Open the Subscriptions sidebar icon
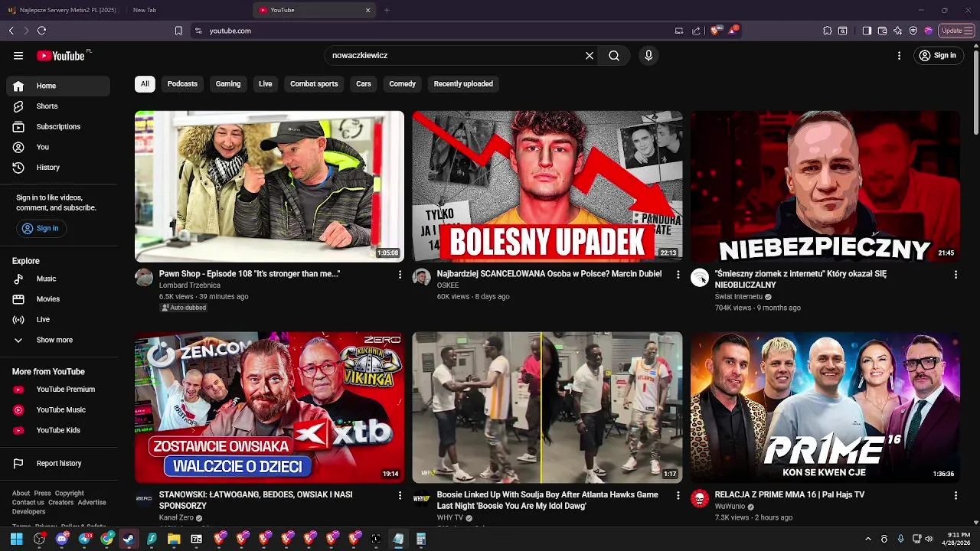The height and width of the screenshot is (551, 980). (18, 126)
